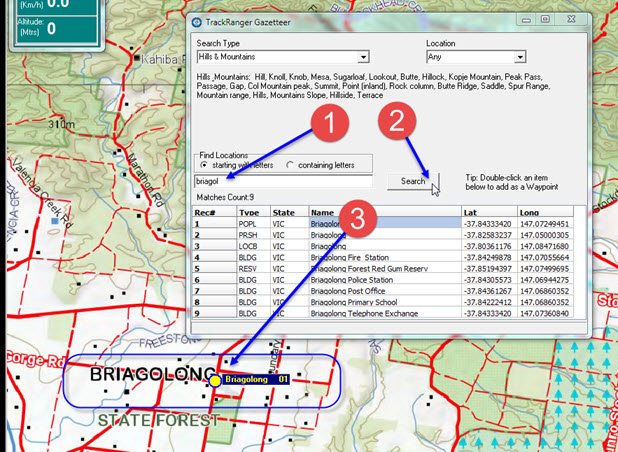Click the Long column header
The height and width of the screenshot is (452, 618).
pos(545,213)
